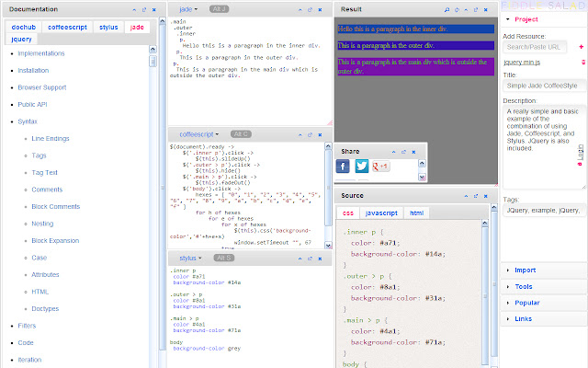Share the fiddle on Facebook
This screenshot has width=588, height=368.
point(344,166)
